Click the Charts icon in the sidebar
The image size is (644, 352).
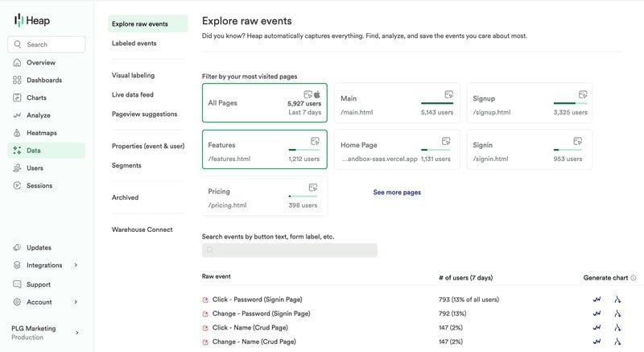pyautogui.click(x=17, y=97)
